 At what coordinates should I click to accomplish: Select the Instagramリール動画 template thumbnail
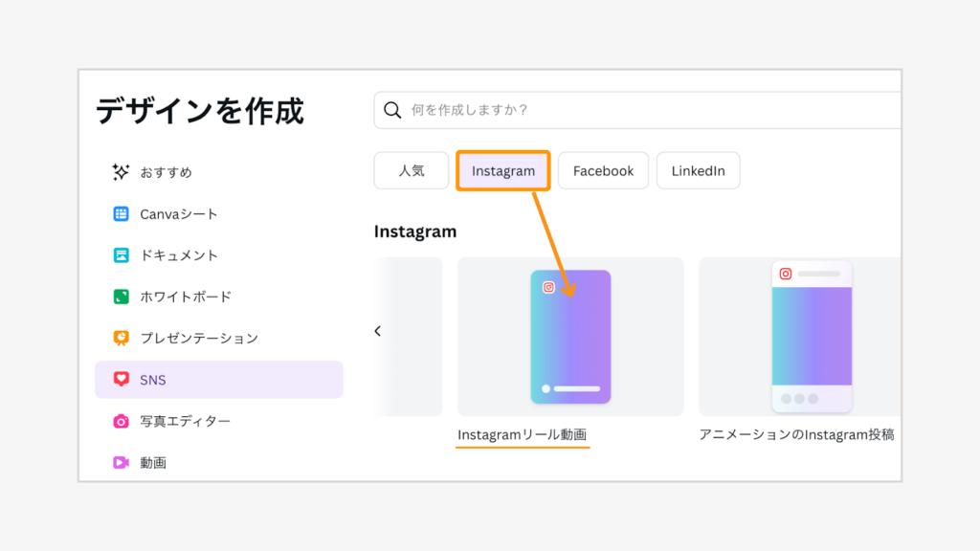[570, 337]
